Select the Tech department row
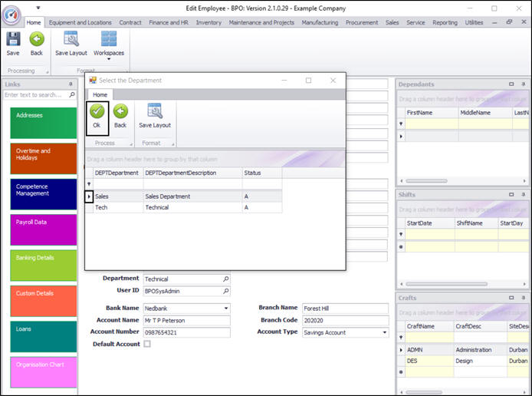532x396 pixels. (x=183, y=207)
